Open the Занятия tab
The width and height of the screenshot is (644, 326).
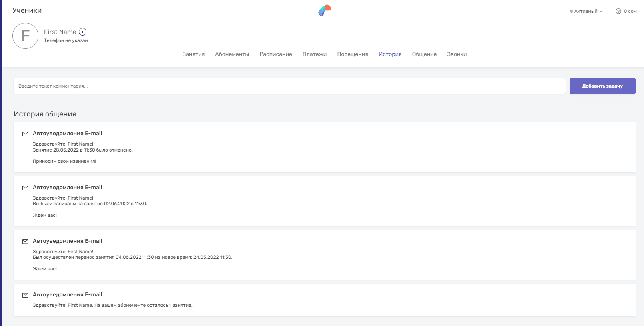[x=193, y=54]
